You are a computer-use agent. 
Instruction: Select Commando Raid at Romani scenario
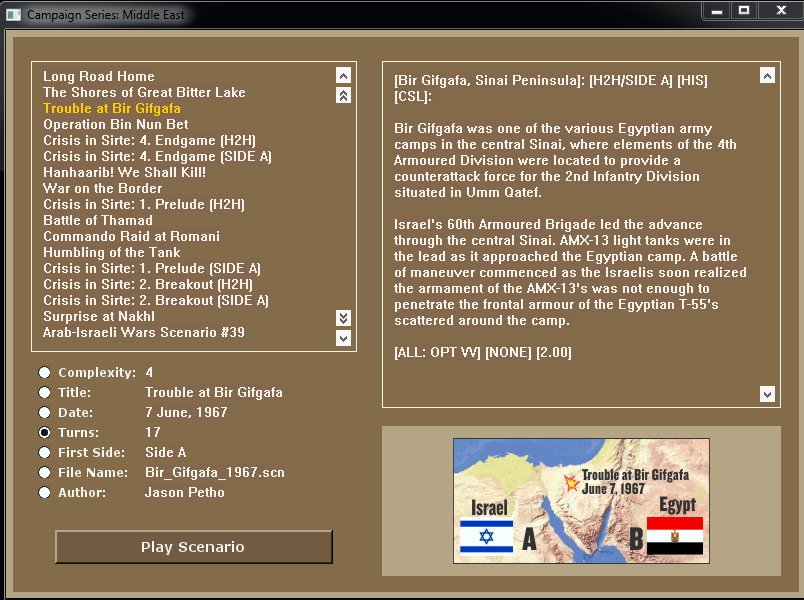[x=132, y=236]
